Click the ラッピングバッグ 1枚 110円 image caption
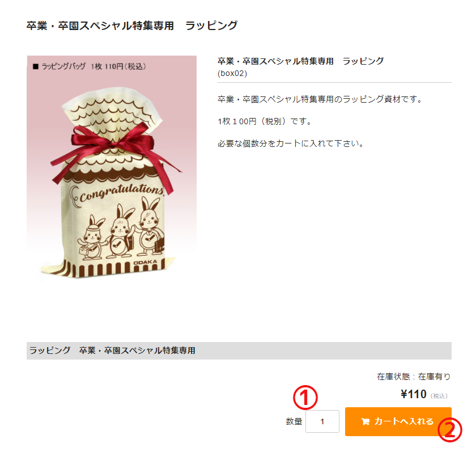Screen dimensions: 476x456 tap(90, 66)
